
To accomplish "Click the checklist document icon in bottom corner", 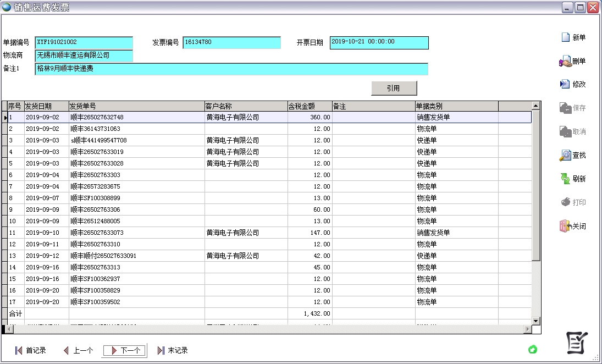I will [x=575, y=343].
